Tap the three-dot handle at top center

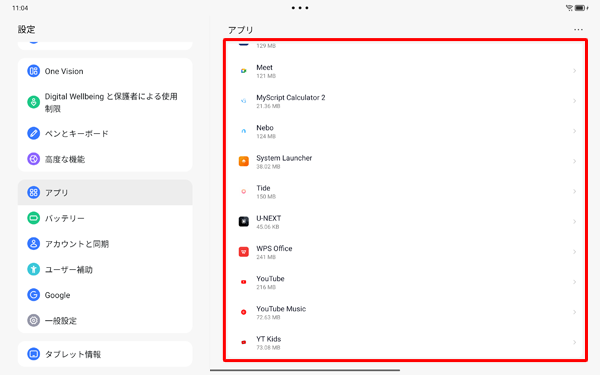pos(300,8)
